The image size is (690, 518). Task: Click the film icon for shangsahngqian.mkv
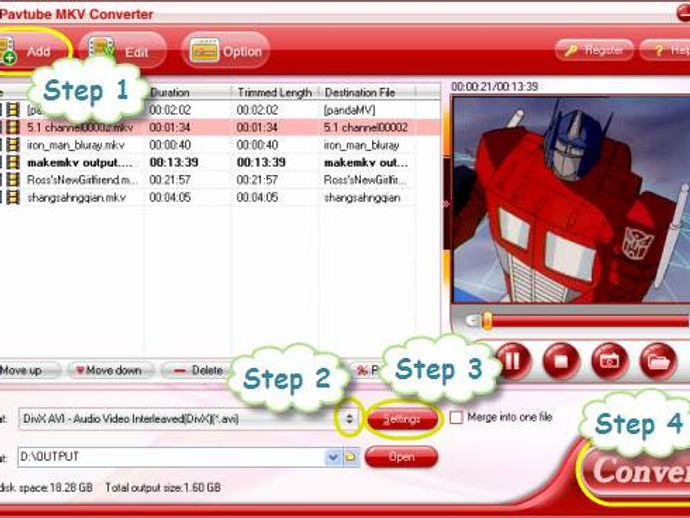click(14, 197)
